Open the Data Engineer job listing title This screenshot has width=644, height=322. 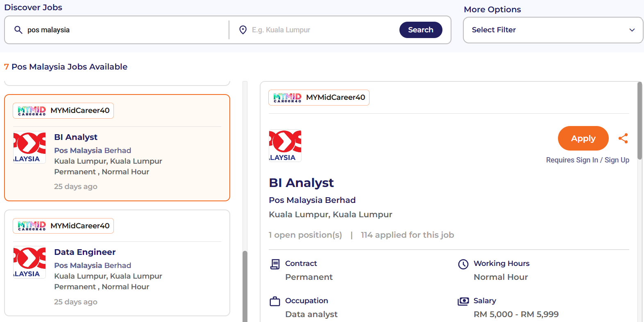coord(85,252)
